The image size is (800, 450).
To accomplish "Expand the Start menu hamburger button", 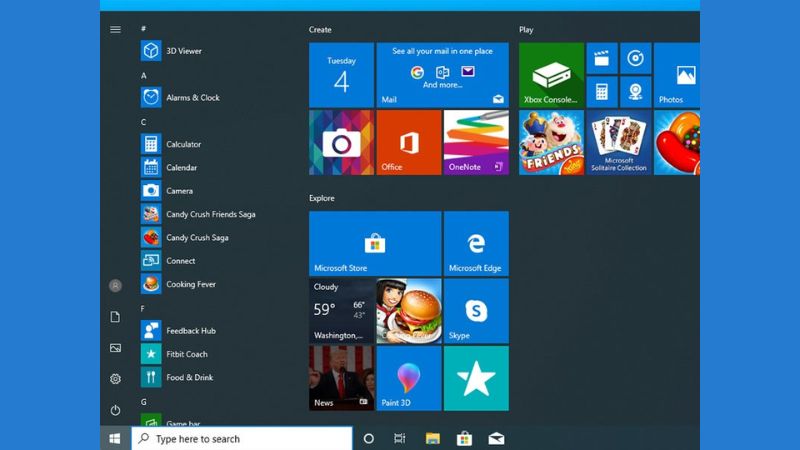I will (x=115, y=30).
